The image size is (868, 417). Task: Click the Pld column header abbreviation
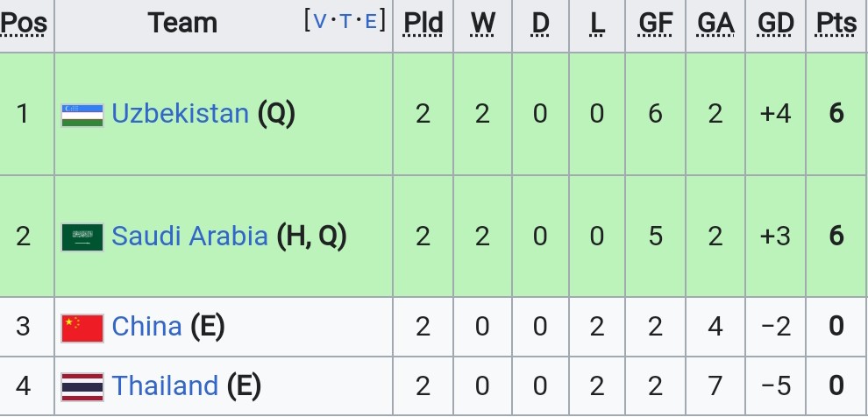tap(423, 23)
